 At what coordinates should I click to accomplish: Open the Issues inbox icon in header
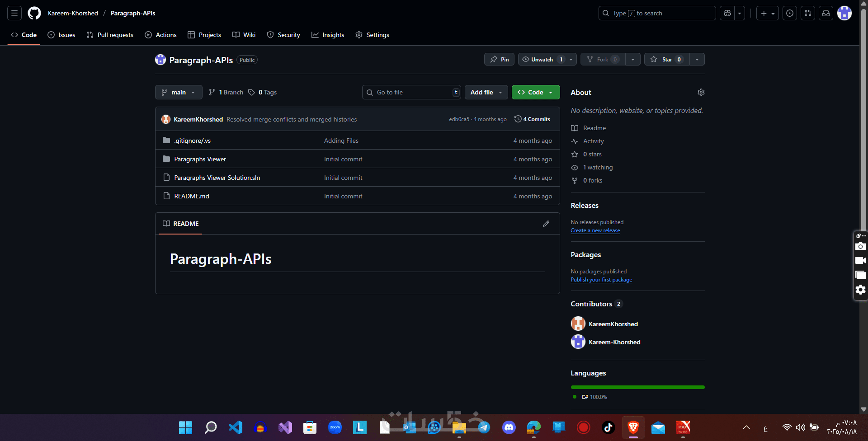(x=790, y=13)
